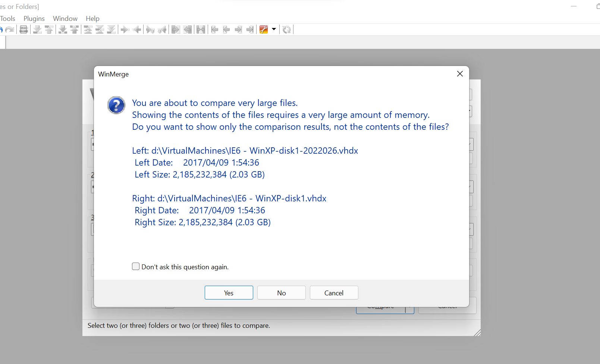Enable Don't ask this question again

[136, 266]
